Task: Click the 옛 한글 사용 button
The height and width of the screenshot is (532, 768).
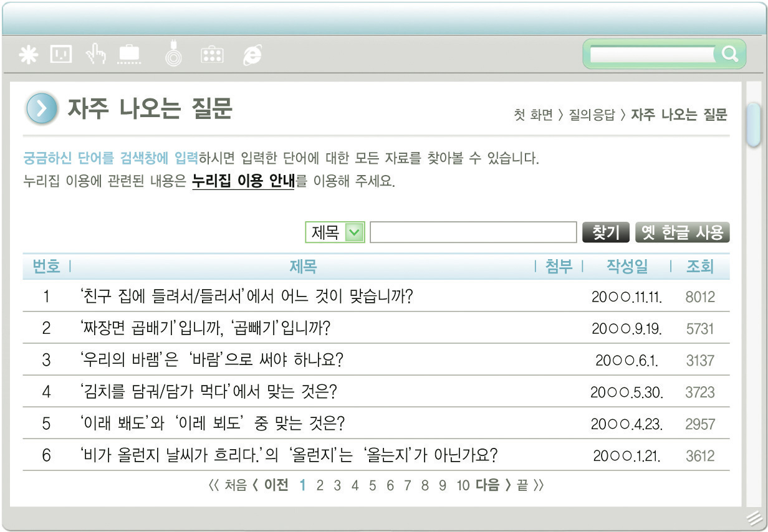Action: click(682, 233)
